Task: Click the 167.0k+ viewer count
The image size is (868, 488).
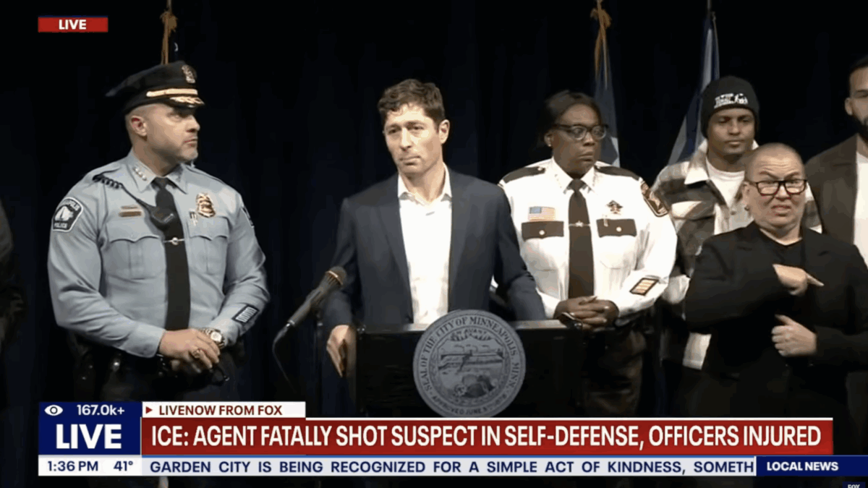Action: coord(101,410)
